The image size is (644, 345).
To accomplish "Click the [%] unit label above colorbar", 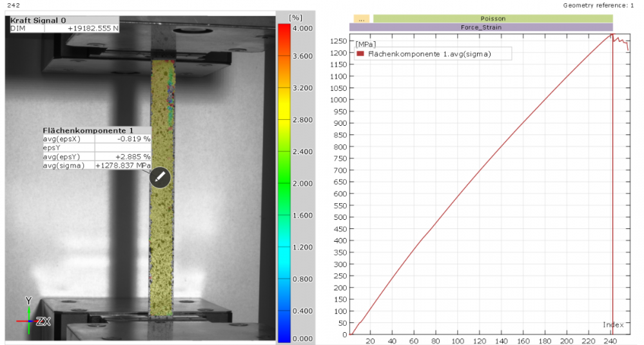I will coord(297,15).
